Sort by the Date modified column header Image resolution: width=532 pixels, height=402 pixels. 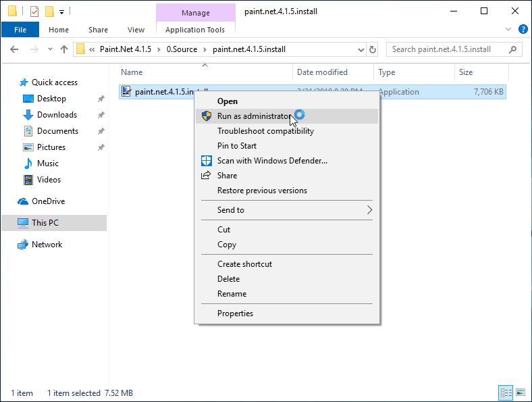pyautogui.click(x=322, y=72)
